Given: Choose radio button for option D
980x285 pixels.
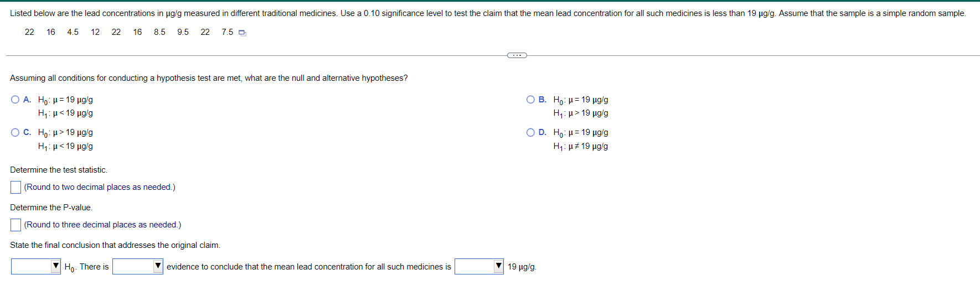Looking at the screenshot, I should click(x=530, y=132).
